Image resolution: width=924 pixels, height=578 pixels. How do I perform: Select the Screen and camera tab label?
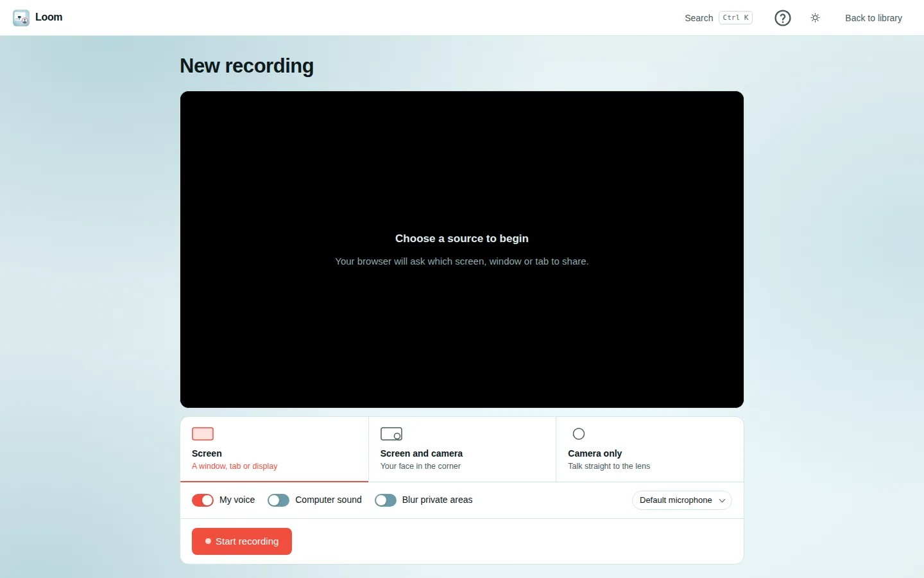422,453
